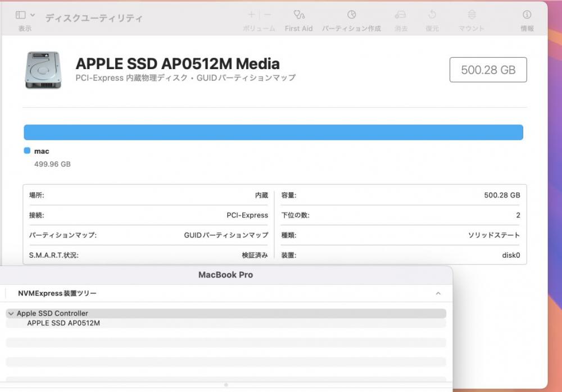Screen dimensions: 562x392
Task: Open the view options chevron beside sidebar icon
Action: 33,15
